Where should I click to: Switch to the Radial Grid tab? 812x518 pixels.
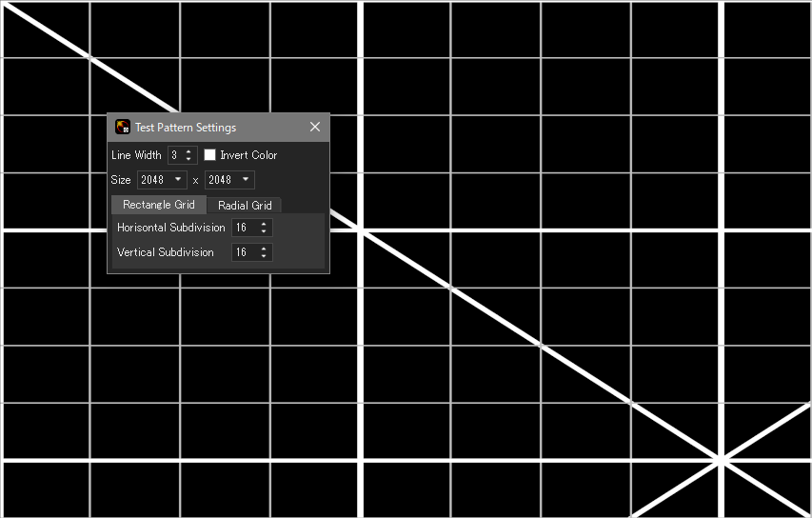245,206
